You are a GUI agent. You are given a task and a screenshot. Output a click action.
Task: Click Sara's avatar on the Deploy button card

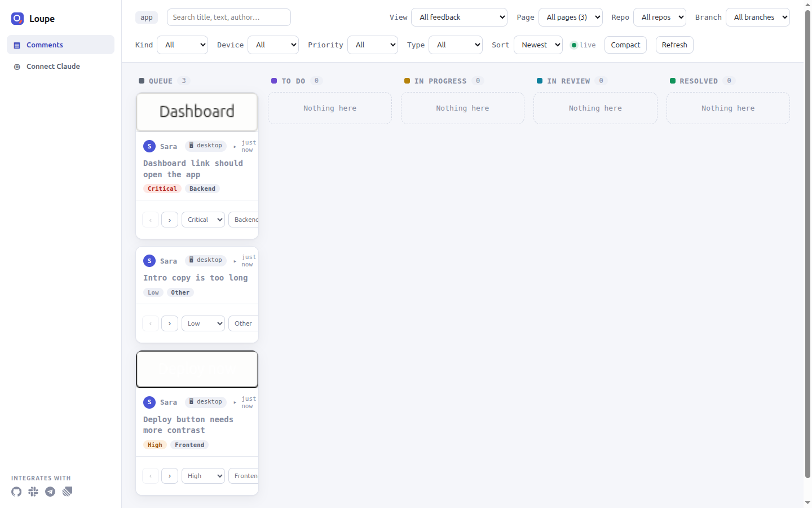(x=149, y=402)
